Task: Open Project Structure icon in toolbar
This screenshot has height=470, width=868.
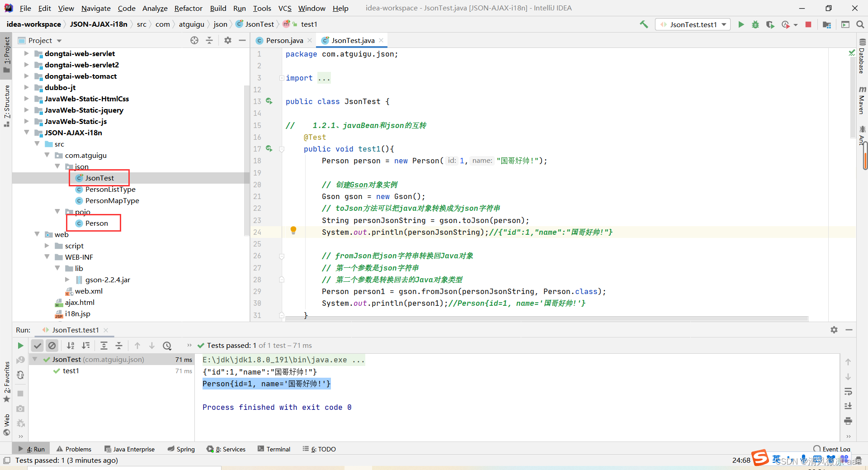Action: point(827,24)
